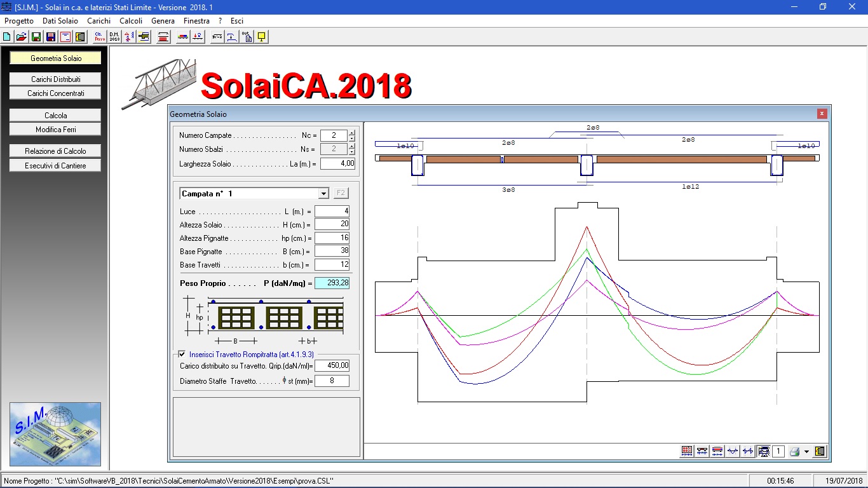Click Esci in the menu bar
This screenshot has width=868, height=488.
click(237, 21)
